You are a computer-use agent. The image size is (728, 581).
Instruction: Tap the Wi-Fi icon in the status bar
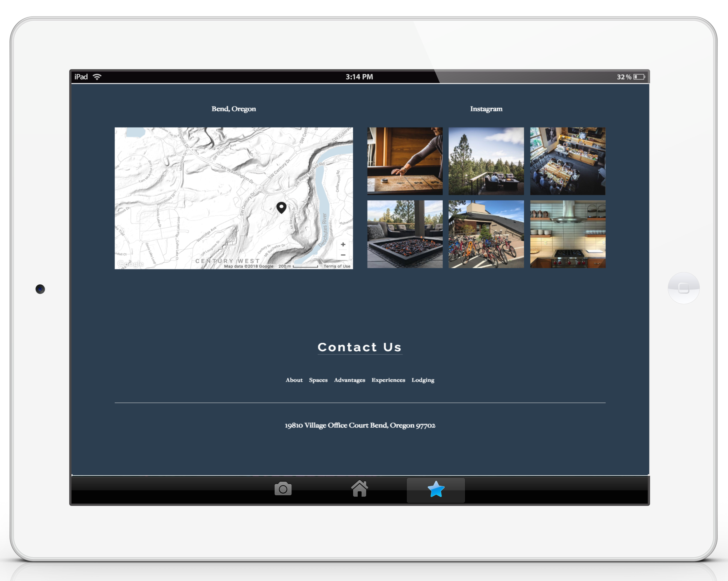98,77
